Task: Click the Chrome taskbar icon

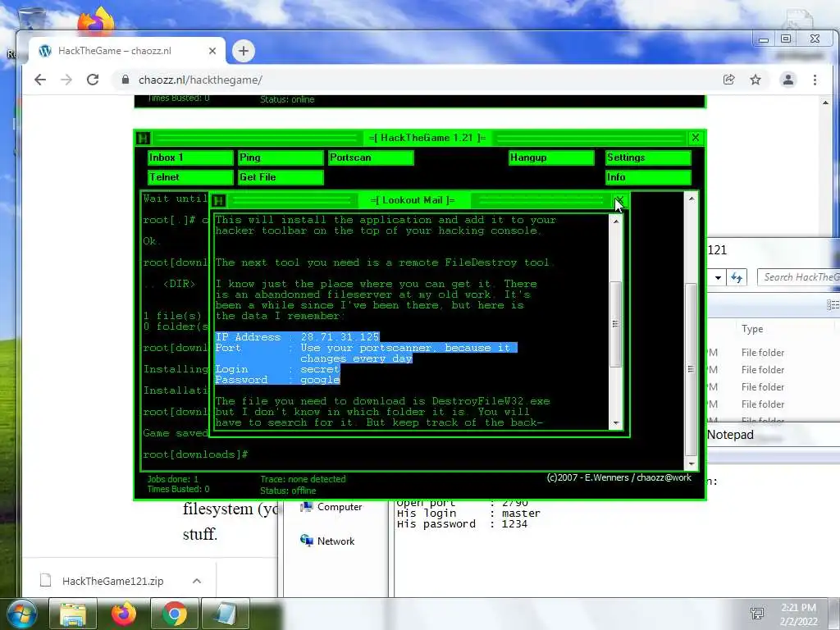Action: [x=174, y=614]
